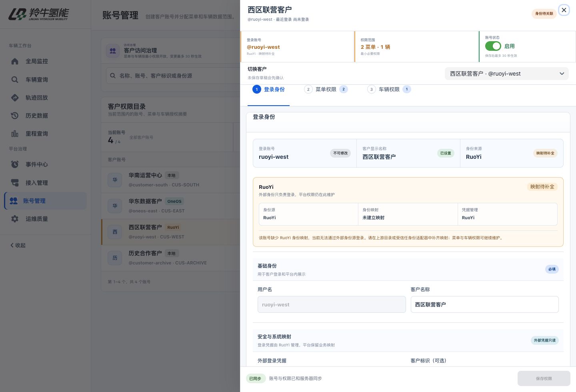
Task: Click the 历 avatar of 历史合作客户
Action: [x=115, y=258]
